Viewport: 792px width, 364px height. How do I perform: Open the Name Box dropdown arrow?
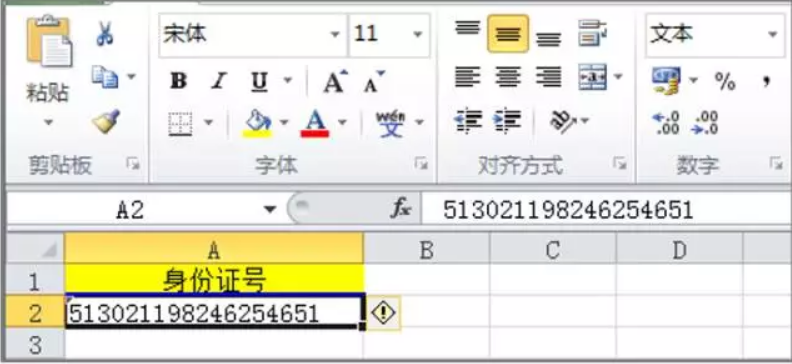click(x=270, y=209)
